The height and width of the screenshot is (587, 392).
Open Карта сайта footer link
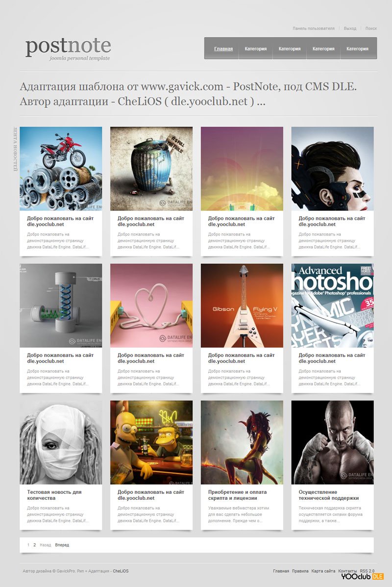pos(323,571)
